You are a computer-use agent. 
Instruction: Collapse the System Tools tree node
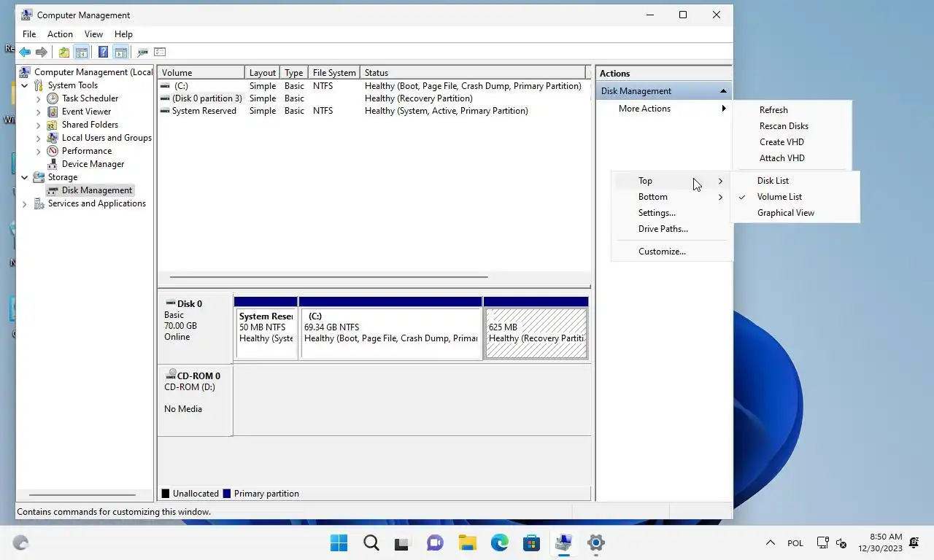25,85
